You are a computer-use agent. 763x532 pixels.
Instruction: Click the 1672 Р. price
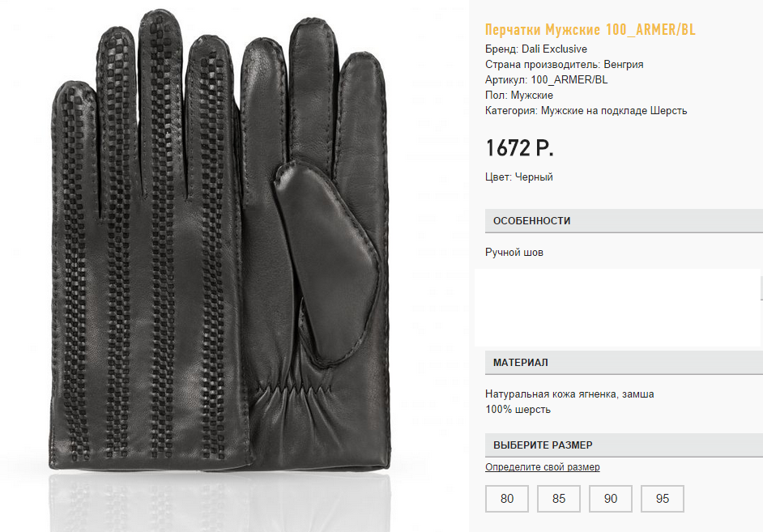pyautogui.click(x=520, y=148)
